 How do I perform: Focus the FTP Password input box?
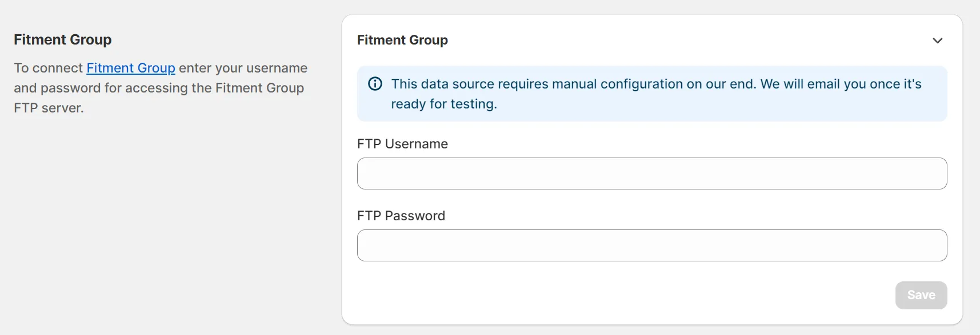pyautogui.click(x=651, y=245)
